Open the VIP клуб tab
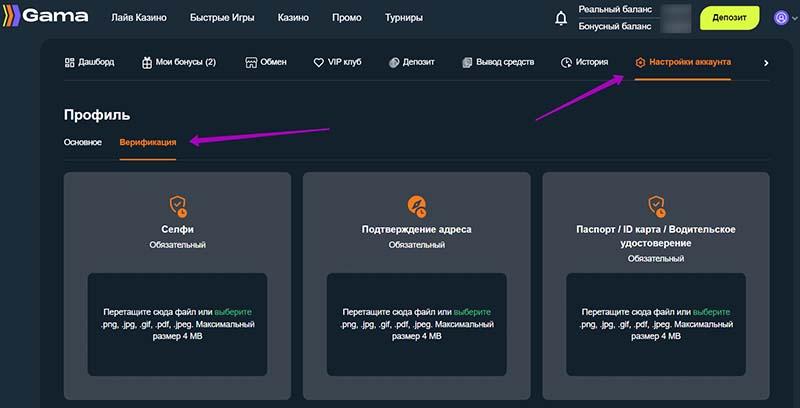This screenshot has height=408, width=800. point(337,62)
